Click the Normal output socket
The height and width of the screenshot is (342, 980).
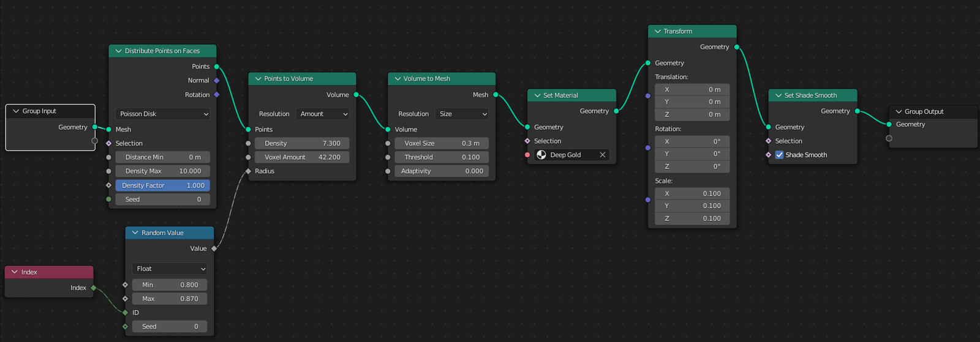(217, 81)
